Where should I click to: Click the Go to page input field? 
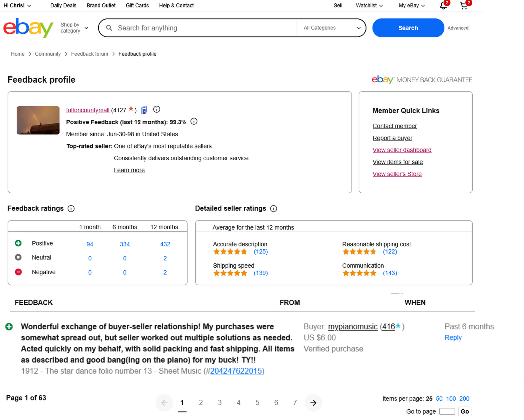pyautogui.click(x=447, y=412)
